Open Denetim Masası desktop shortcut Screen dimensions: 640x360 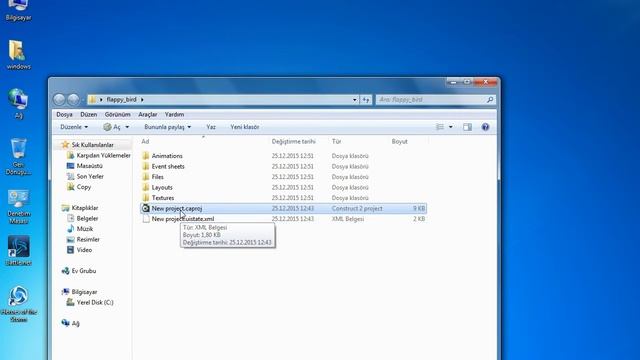[18, 207]
